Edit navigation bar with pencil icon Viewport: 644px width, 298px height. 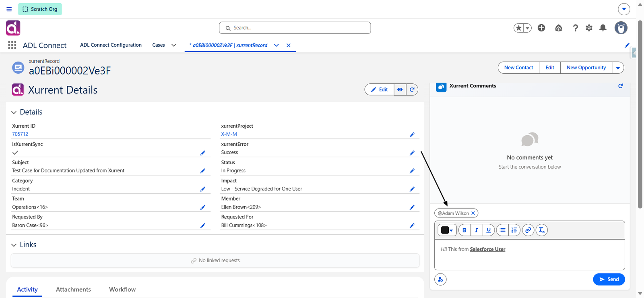click(627, 45)
